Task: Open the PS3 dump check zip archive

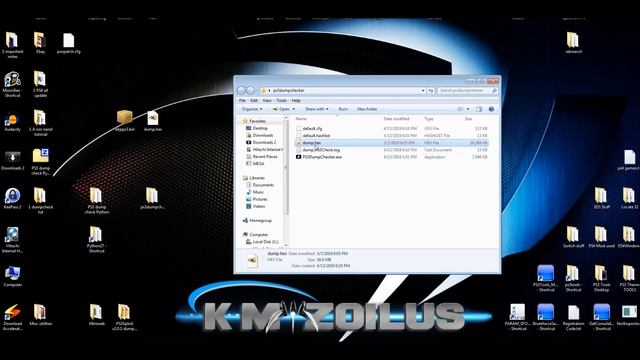Action: tap(40, 162)
